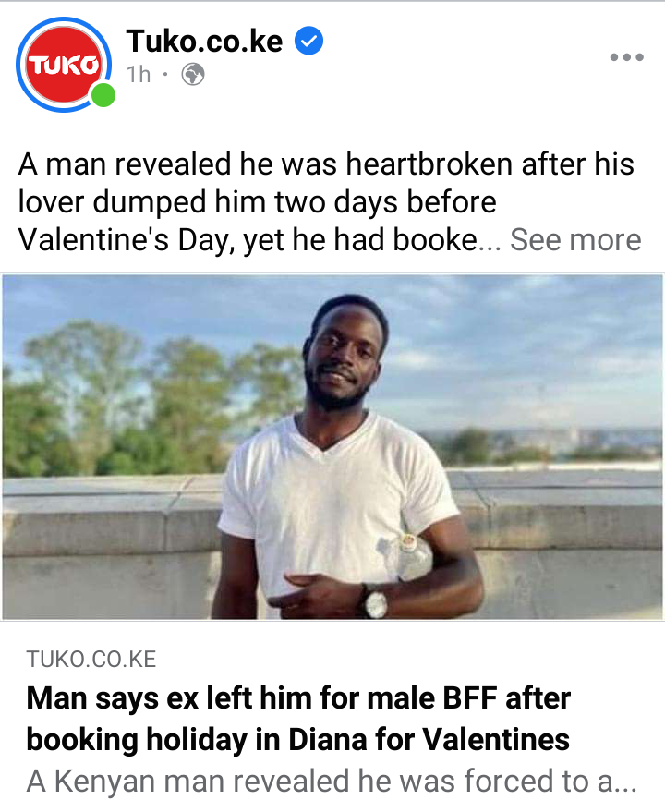Open the three-dot post options menu
The image size is (665, 812).
pyautogui.click(x=627, y=57)
